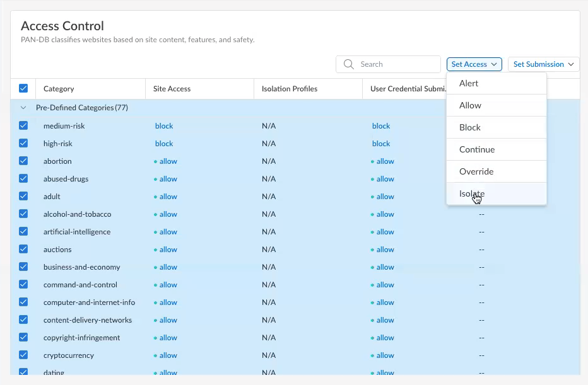Viewport: 588px width, 385px height.
Task: Uncheck the cryptocurrency category checkbox
Action: tap(23, 355)
